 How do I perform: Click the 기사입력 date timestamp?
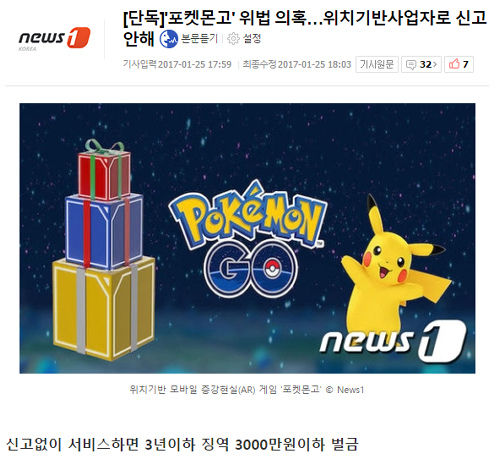(177, 64)
